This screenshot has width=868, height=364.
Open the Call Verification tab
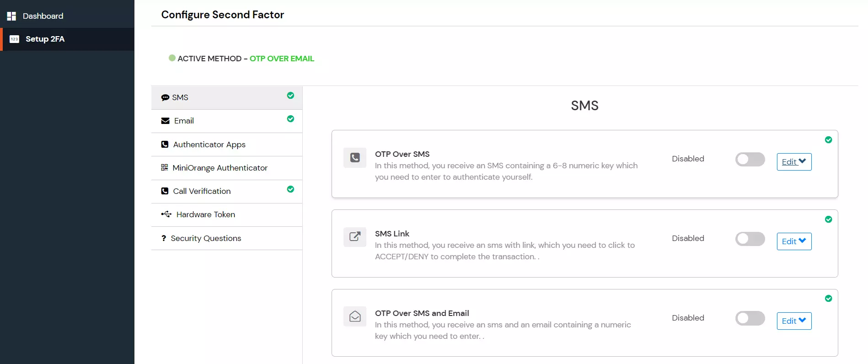click(x=202, y=191)
